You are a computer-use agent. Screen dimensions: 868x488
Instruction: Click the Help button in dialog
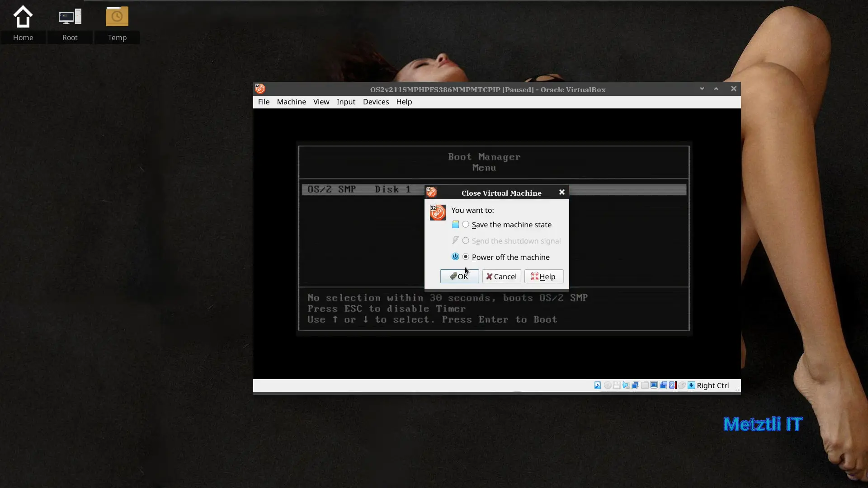(x=543, y=277)
